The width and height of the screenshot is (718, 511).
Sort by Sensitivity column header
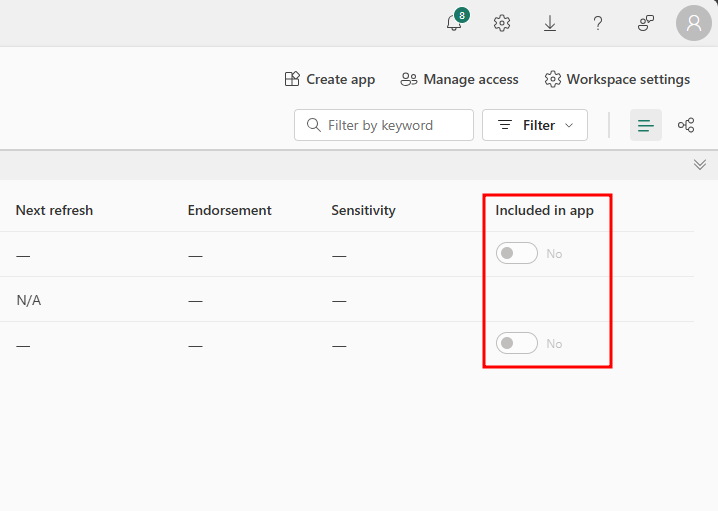tap(364, 210)
